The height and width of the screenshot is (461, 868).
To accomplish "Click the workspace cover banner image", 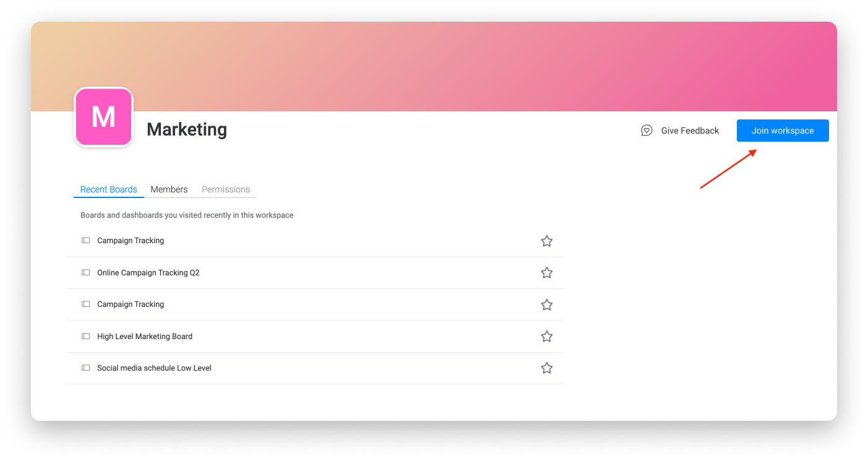I will coord(434,66).
